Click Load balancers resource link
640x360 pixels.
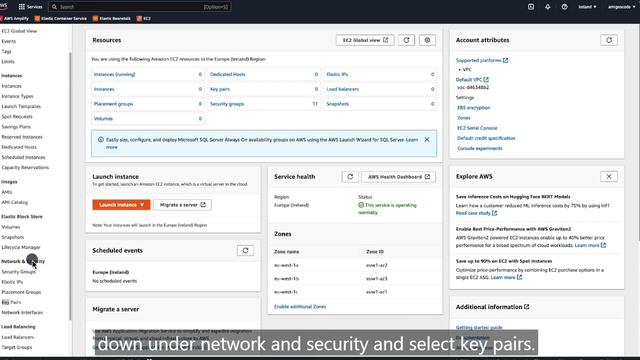[342, 89]
